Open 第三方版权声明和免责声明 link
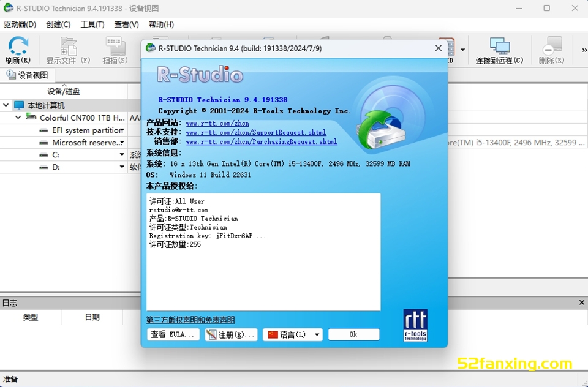This screenshot has width=588, height=387. (190, 320)
